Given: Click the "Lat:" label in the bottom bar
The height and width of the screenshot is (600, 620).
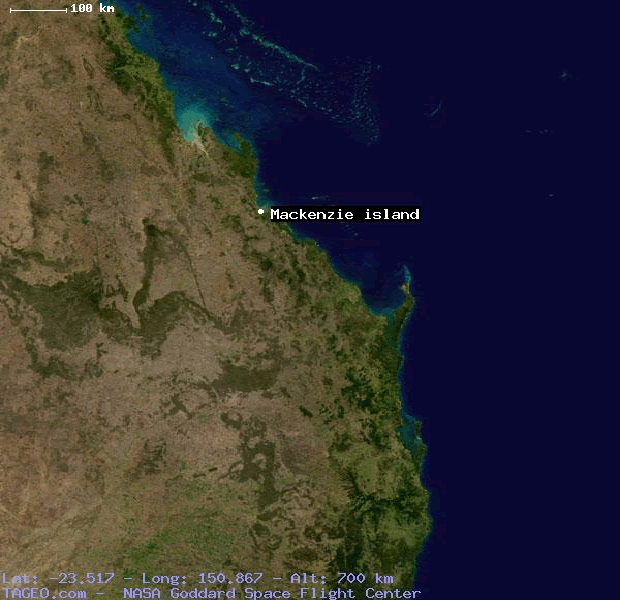Looking at the screenshot, I should tap(18, 578).
